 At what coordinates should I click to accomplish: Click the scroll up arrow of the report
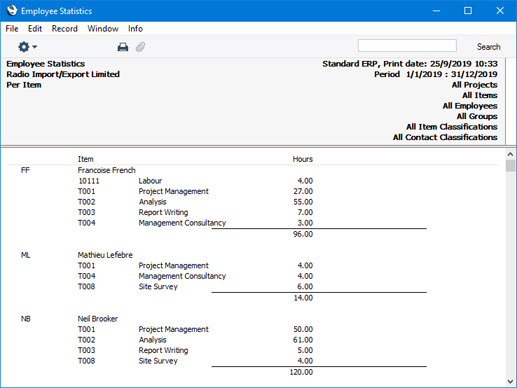click(x=510, y=154)
